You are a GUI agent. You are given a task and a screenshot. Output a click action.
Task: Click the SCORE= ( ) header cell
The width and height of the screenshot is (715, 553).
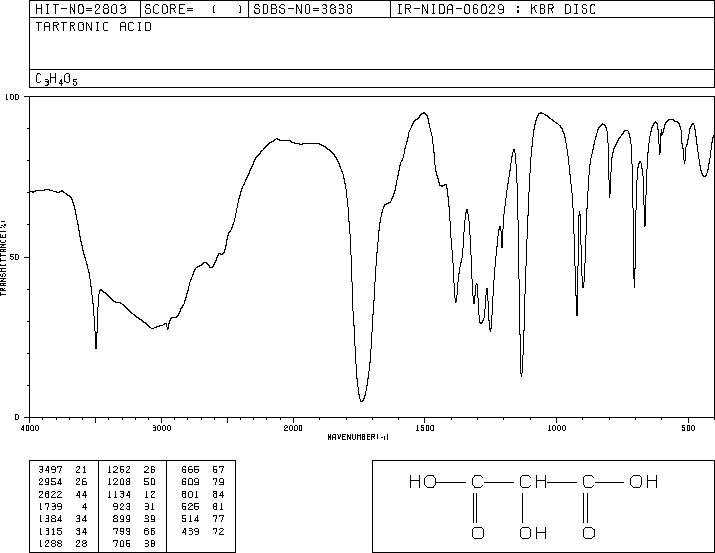(194, 9)
